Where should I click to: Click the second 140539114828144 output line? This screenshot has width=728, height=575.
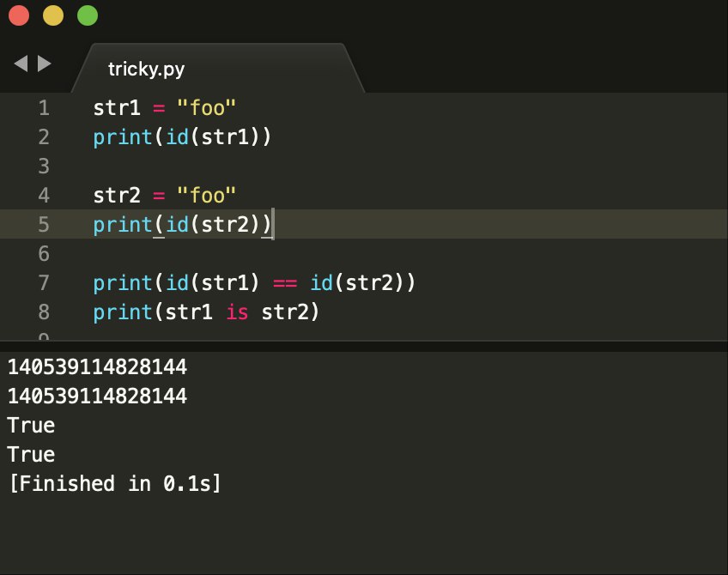point(98,396)
